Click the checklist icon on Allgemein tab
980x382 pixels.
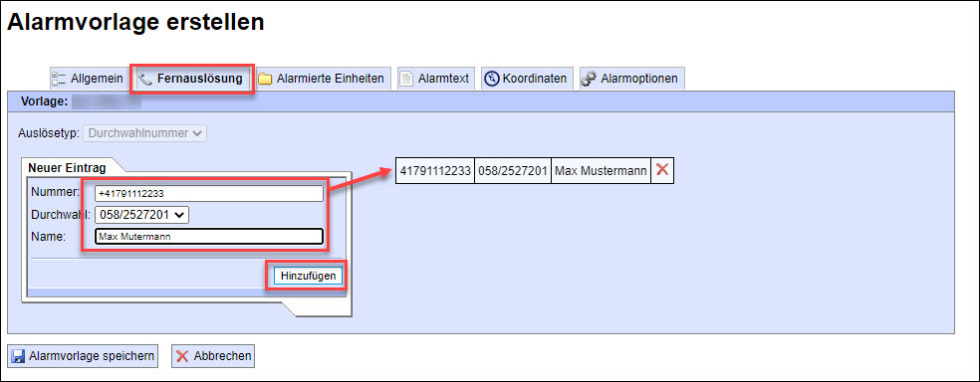click(x=60, y=79)
